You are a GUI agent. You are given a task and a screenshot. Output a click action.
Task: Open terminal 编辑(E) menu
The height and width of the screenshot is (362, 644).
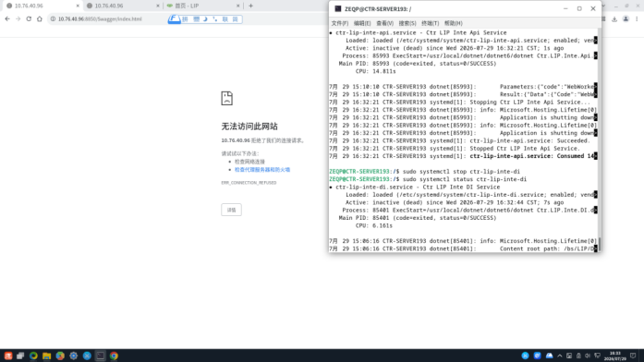pos(362,23)
